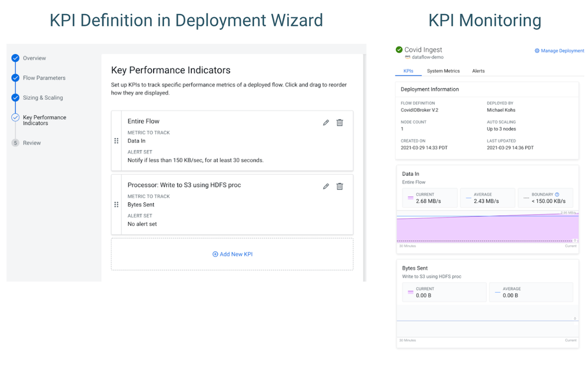Click the purple Current legend swatch in Data In
The height and width of the screenshot is (367, 588).
410,198
